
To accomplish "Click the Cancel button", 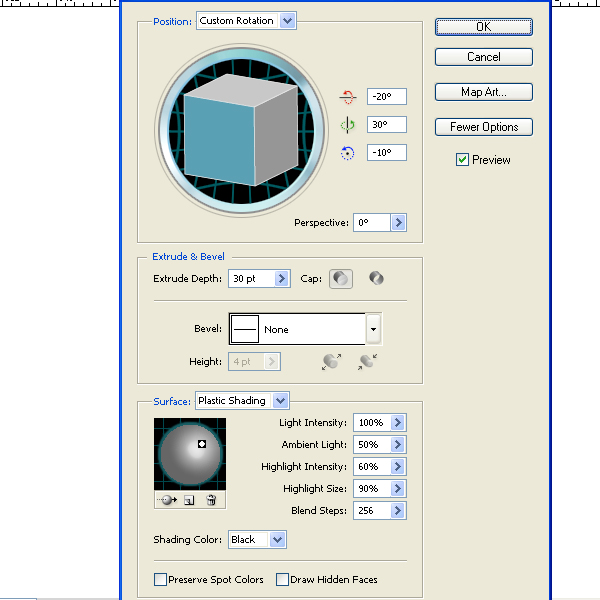I will coord(484,57).
